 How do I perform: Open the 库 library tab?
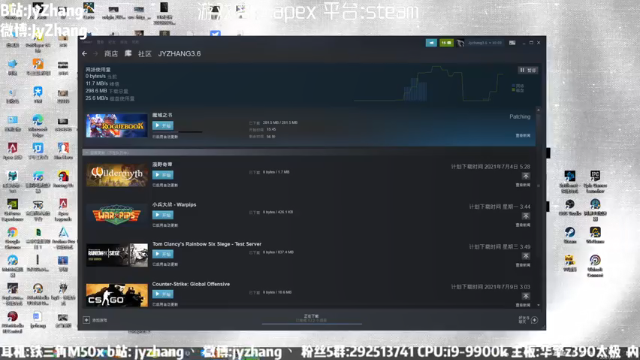(128, 53)
